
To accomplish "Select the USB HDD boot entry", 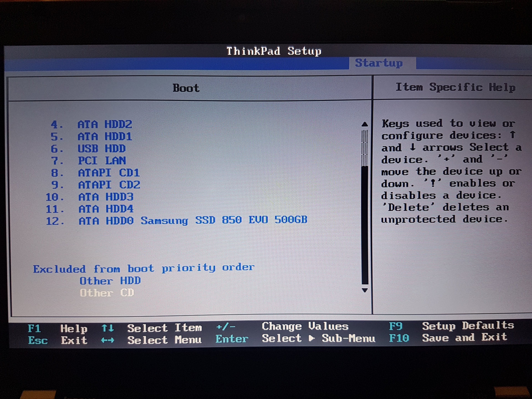I will [102, 149].
